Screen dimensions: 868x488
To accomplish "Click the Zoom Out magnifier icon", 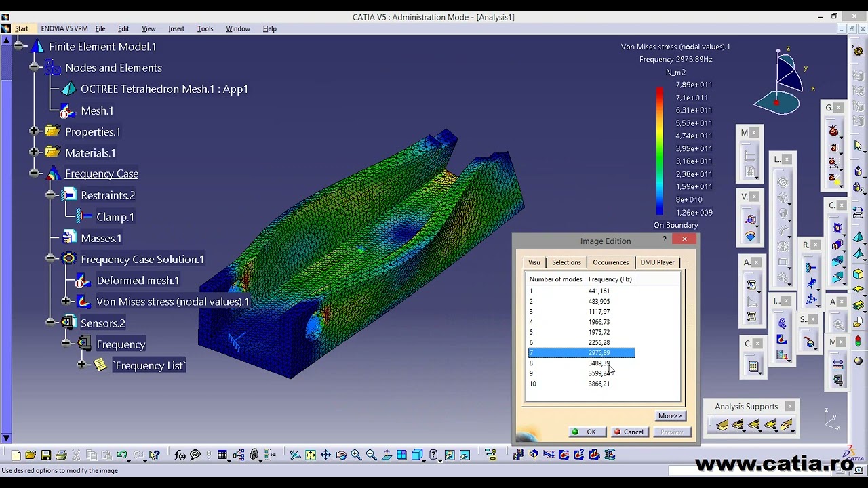I will [x=371, y=455].
